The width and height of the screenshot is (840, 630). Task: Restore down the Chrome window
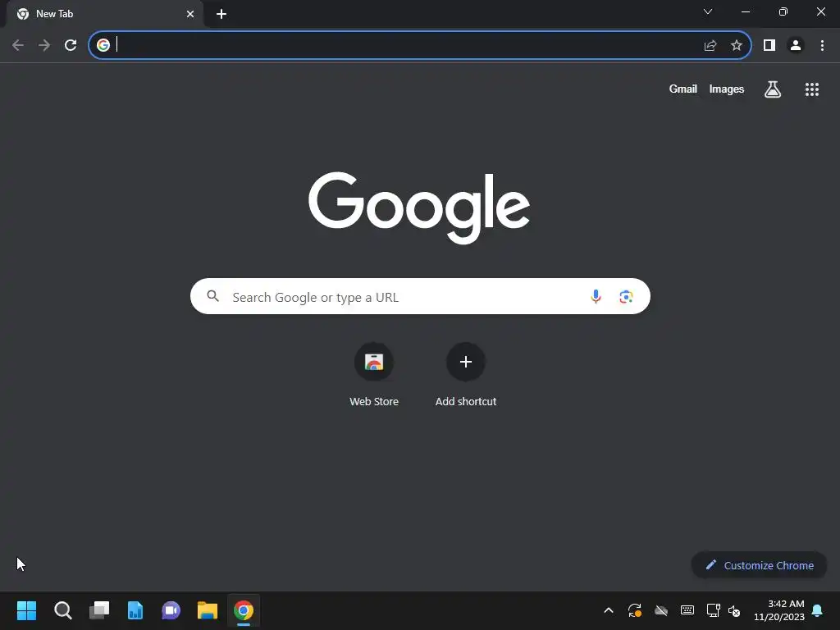(783, 11)
